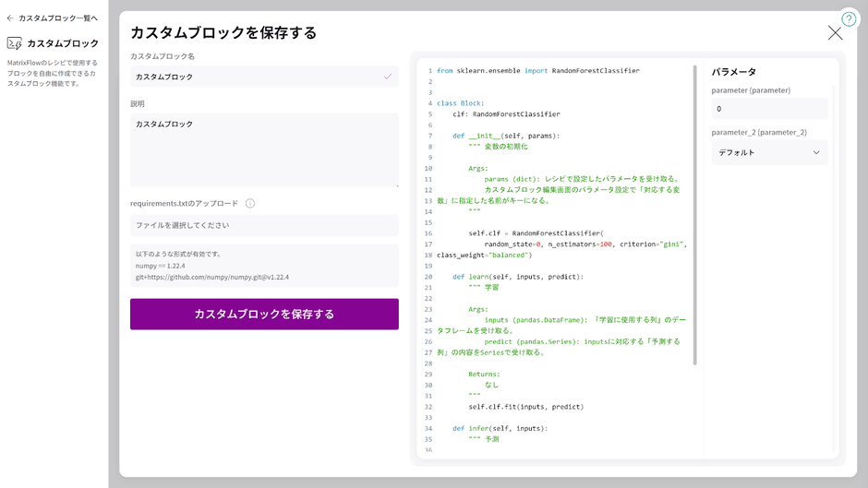Click the purple カスタムブロックを保存する button
The width and height of the screenshot is (868, 488).
point(264,315)
